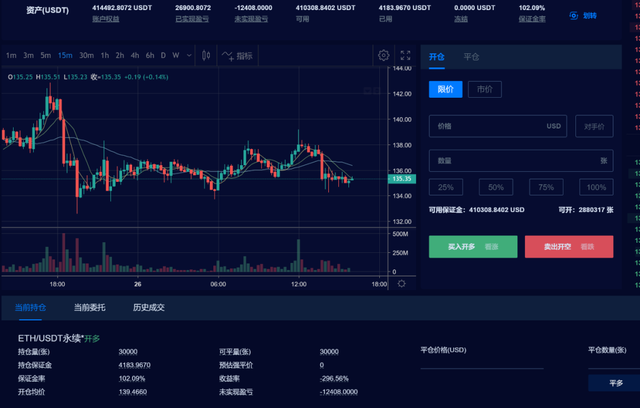This screenshot has height=408, width=640.
Task: Open time axis settings gear below chart
Action: pyautogui.click(x=402, y=284)
